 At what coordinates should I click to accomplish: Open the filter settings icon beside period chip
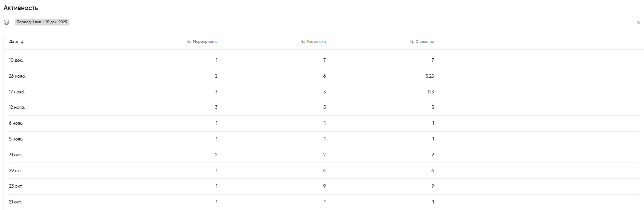[6, 22]
